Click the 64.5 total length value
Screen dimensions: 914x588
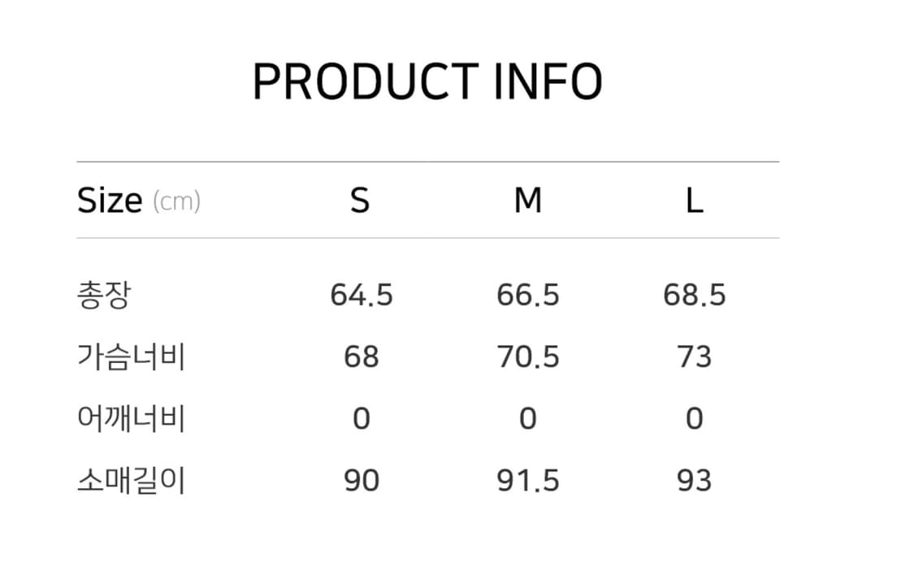[x=362, y=295]
